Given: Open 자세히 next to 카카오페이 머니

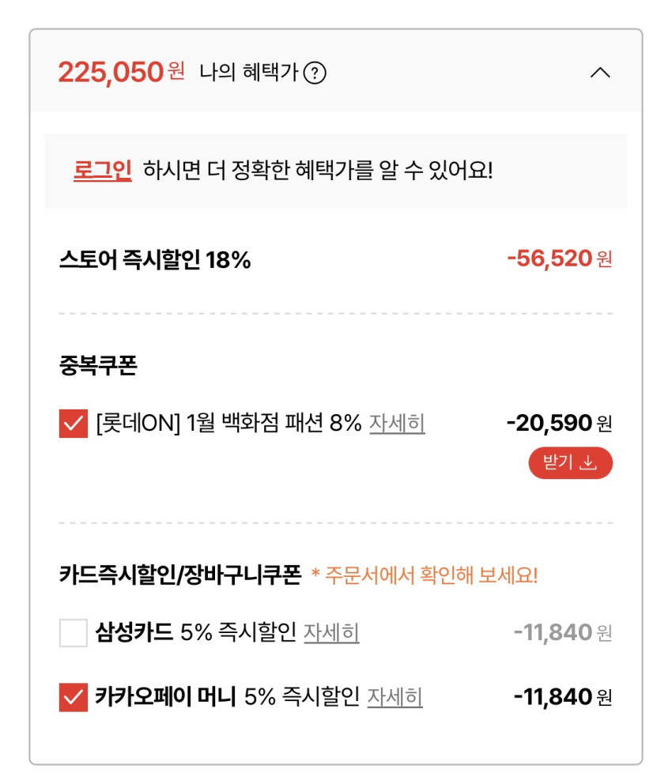Looking at the screenshot, I should click(395, 697).
